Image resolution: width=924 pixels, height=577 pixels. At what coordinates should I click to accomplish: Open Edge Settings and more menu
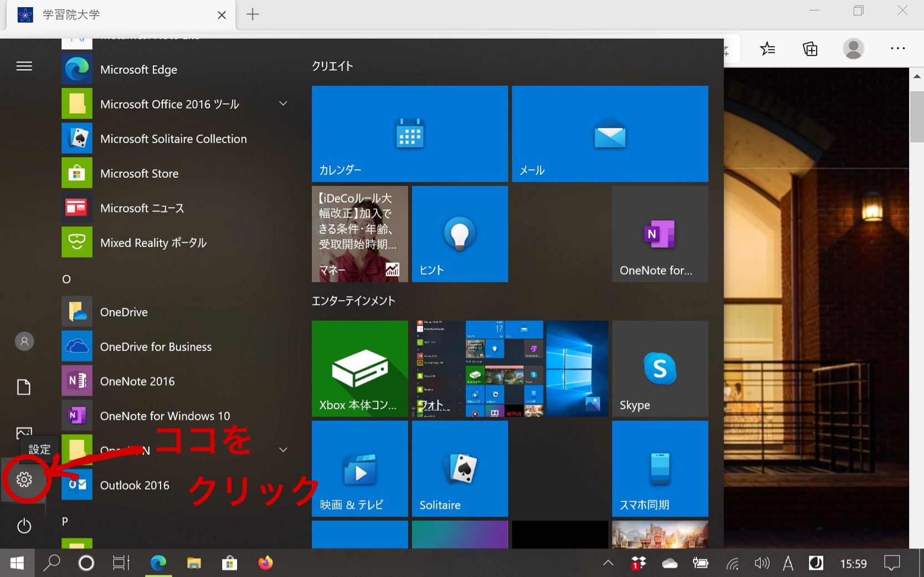point(897,49)
